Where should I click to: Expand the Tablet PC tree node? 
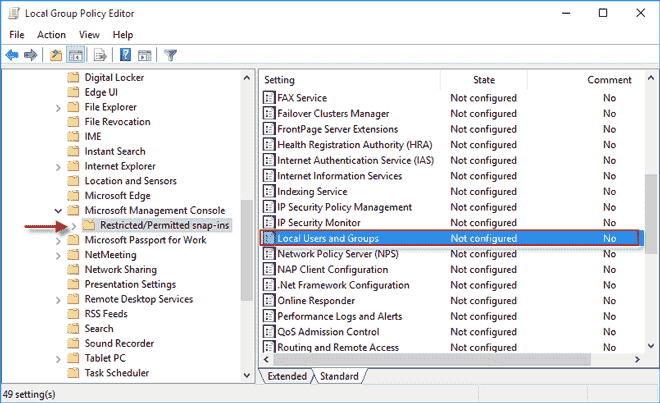click(x=58, y=359)
